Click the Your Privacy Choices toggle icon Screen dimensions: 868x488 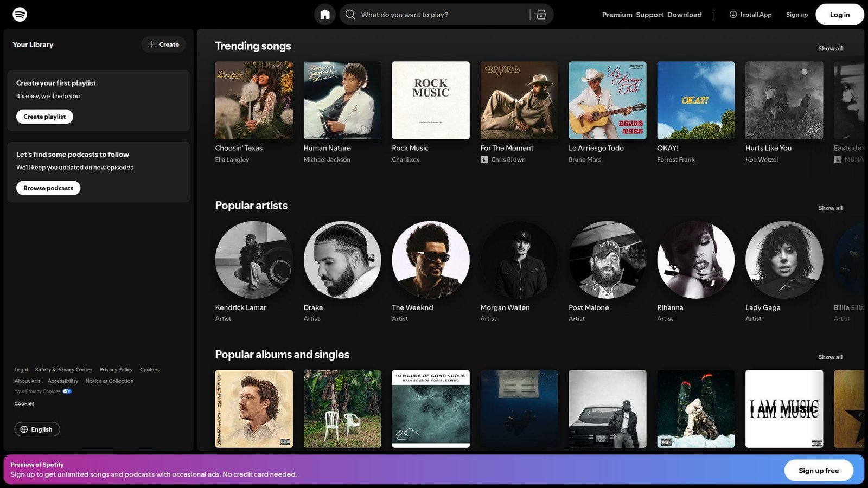click(67, 391)
